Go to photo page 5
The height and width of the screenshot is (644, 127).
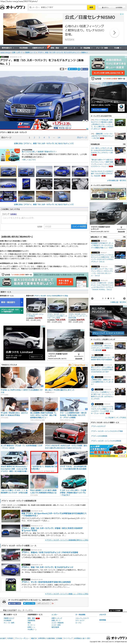49,137
